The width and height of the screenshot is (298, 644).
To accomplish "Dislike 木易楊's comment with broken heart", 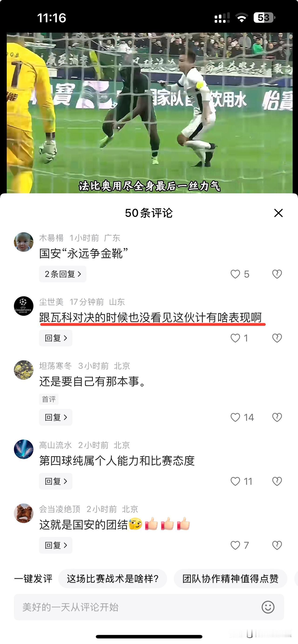I will coord(277,274).
